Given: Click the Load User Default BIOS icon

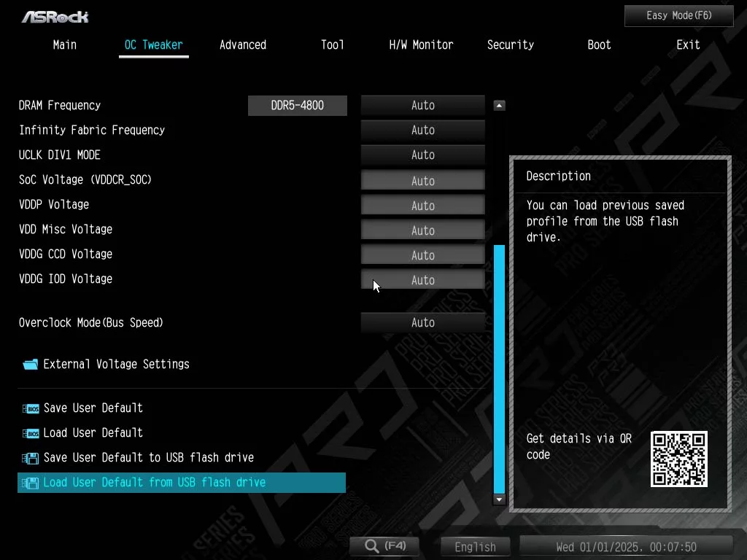Looking at the screenshot, I should coord(31,434).
